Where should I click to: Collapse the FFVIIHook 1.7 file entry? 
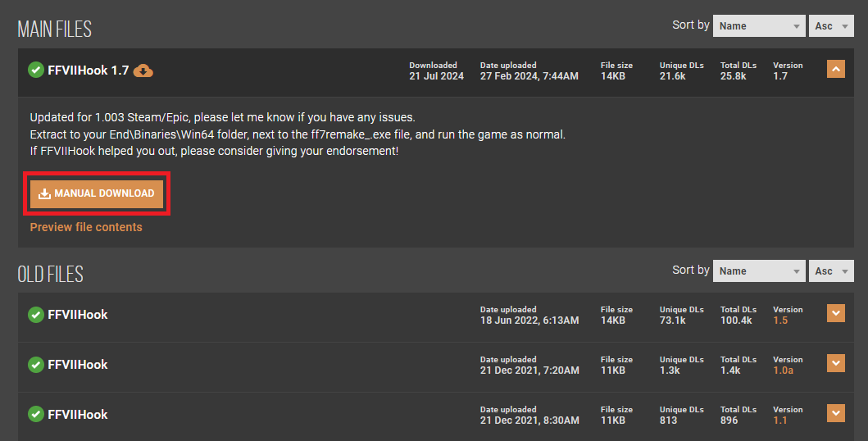(836, 69)
